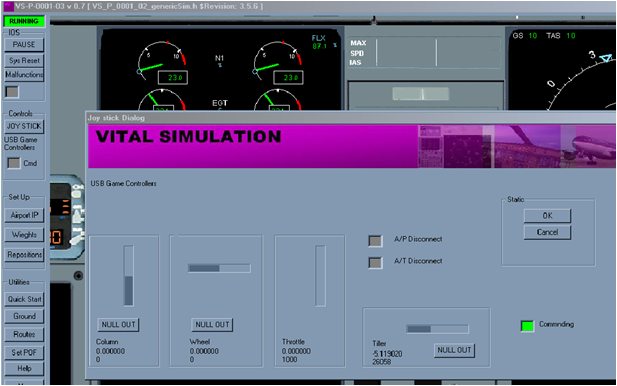Click NULL OUT under the Column slider
Image resolution: width=617 pixels, height=386 pixels.
[118, 325]
